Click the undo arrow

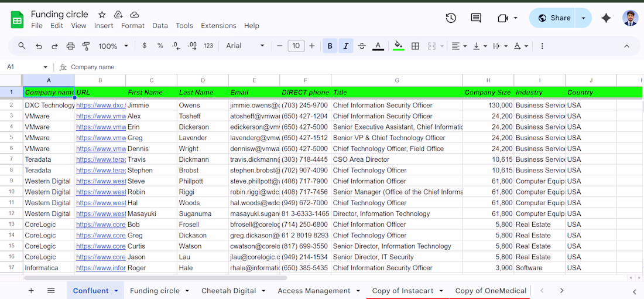tap(39, 46)
